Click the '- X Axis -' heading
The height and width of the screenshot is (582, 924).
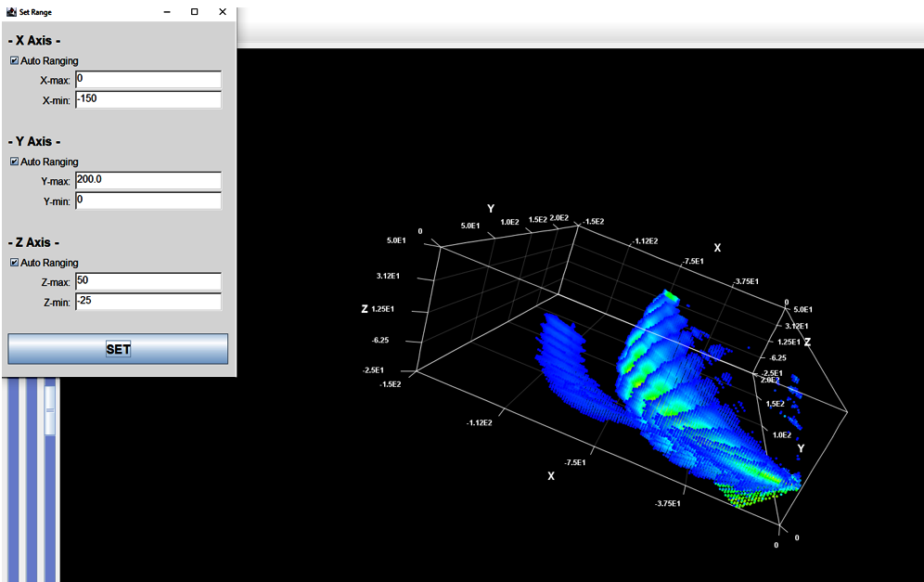pyautogui.click(x=34, y=41)
